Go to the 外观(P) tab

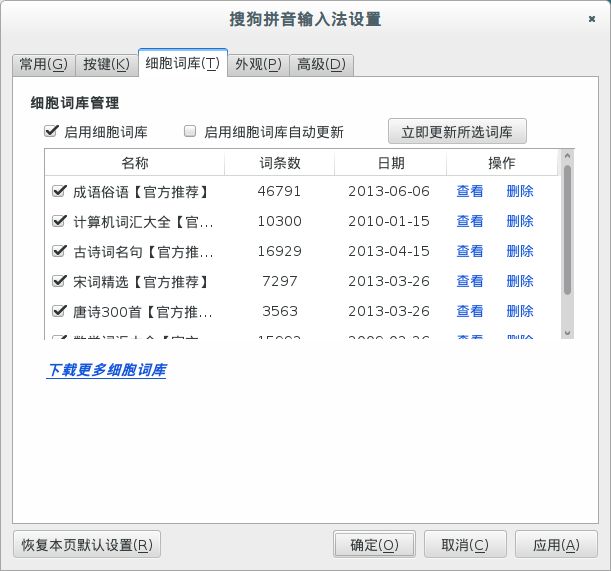[258, 64]
